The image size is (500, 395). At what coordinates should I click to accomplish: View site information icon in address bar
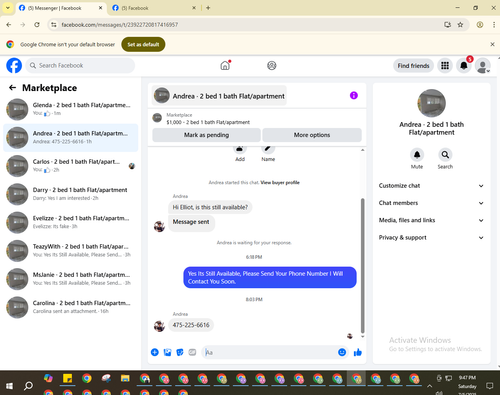point(54,25)
